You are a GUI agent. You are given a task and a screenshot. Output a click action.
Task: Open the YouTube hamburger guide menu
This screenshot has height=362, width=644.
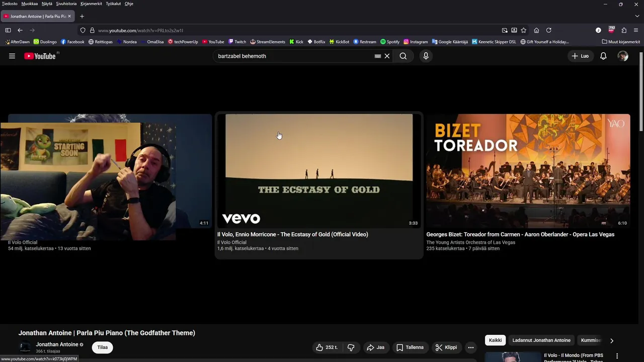click(12, 56)
